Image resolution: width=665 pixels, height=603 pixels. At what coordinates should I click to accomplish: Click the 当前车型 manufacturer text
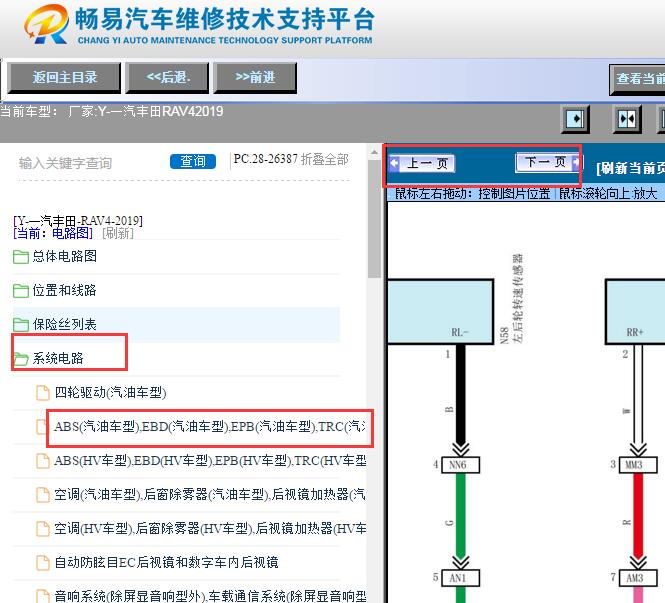pos(112,112)
